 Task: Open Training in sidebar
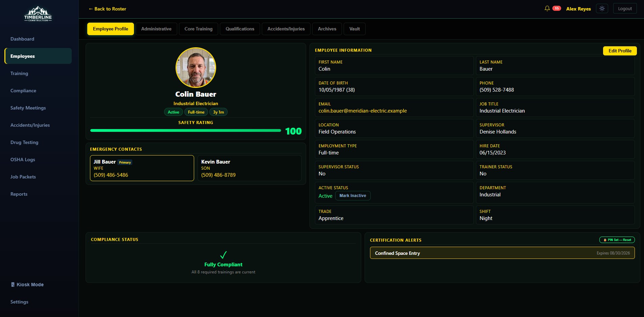tap(38, 73)
